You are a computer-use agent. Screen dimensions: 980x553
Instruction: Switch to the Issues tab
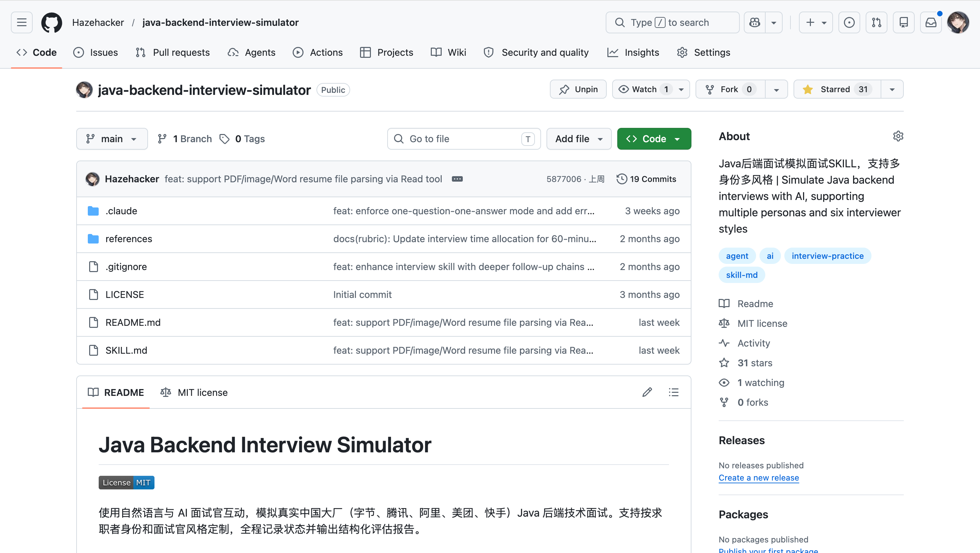(x=96, y=52)
